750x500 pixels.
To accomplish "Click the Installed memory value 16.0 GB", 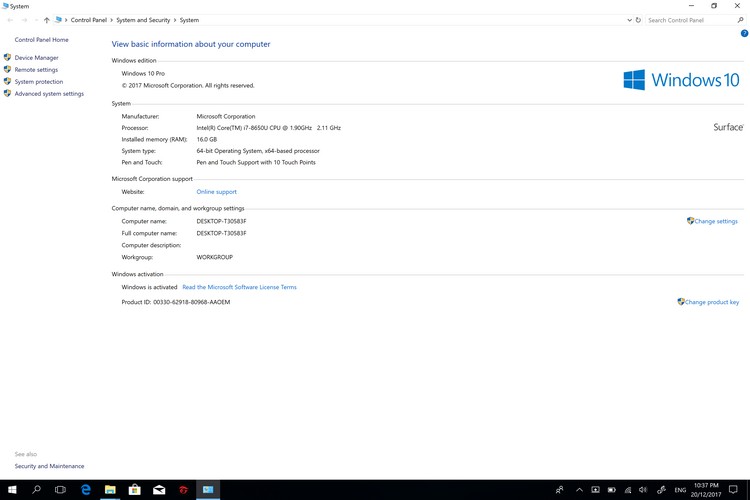I will [x=207, y=139].
